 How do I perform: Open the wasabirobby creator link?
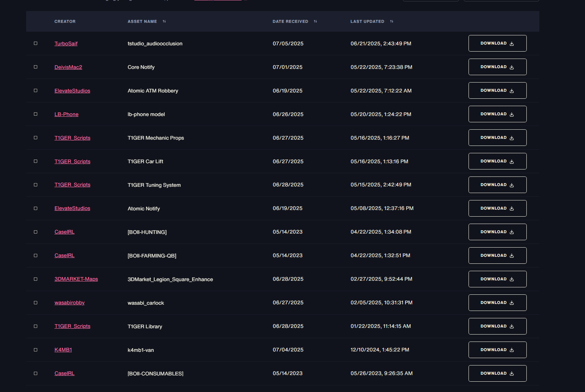tap(70, 302)
